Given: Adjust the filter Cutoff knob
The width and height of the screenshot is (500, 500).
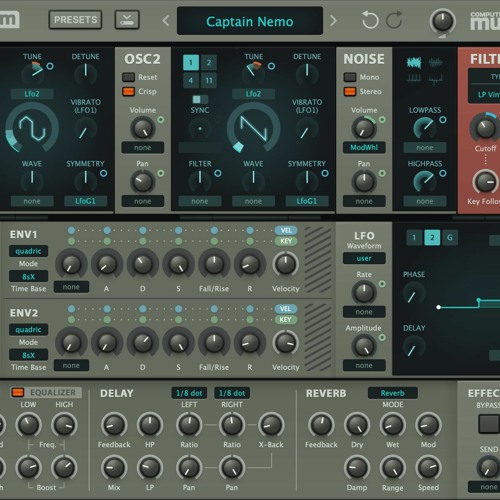Looking at the screenshot, I should [485, 128].
